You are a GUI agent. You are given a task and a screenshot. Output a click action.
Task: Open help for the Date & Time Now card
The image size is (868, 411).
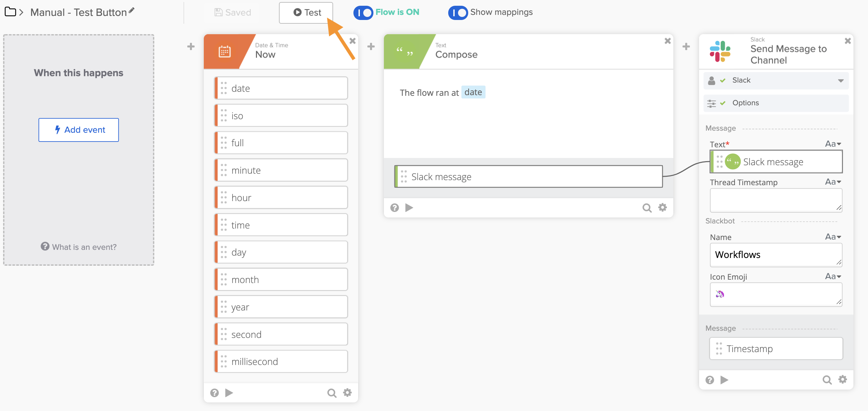click(214, 393)
